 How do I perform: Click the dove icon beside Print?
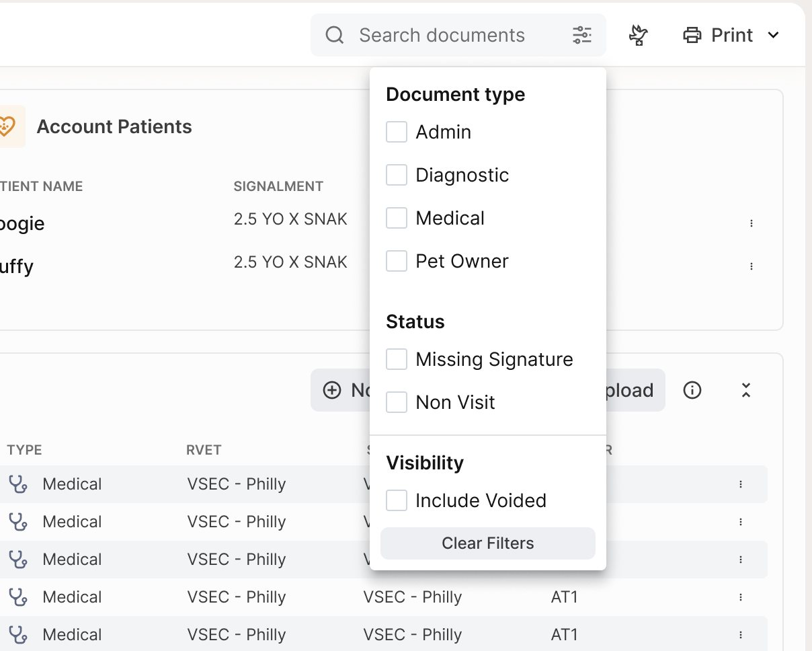(x=637, y=35)
